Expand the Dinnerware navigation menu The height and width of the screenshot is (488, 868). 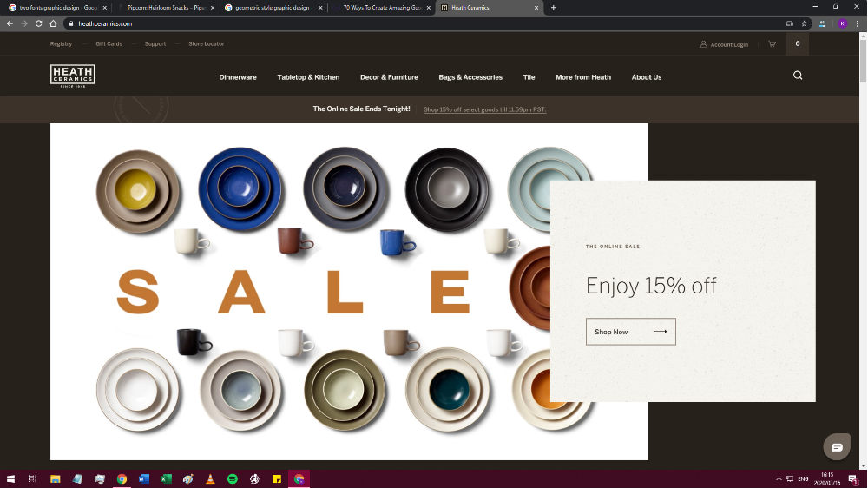[x=238, y=77]
